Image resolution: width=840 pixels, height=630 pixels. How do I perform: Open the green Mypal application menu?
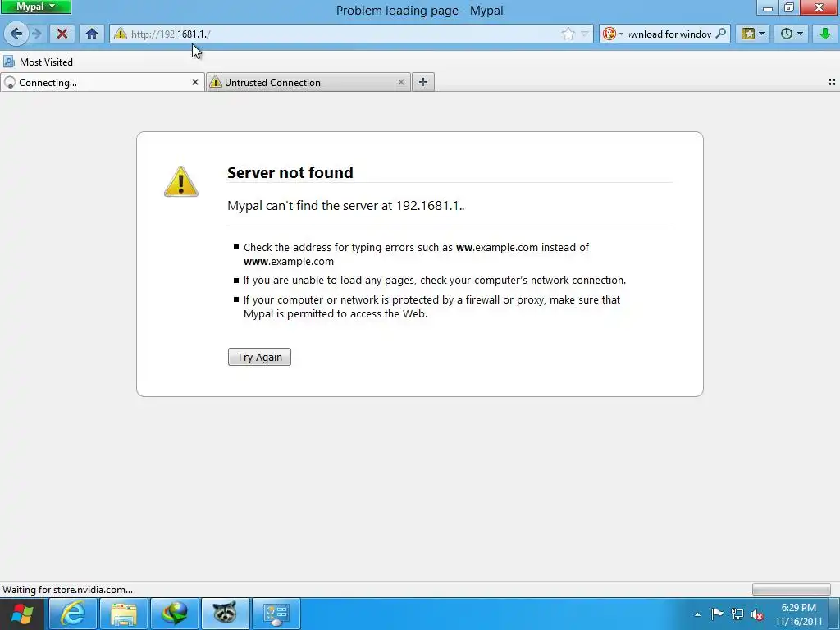(x=36, y=7)
